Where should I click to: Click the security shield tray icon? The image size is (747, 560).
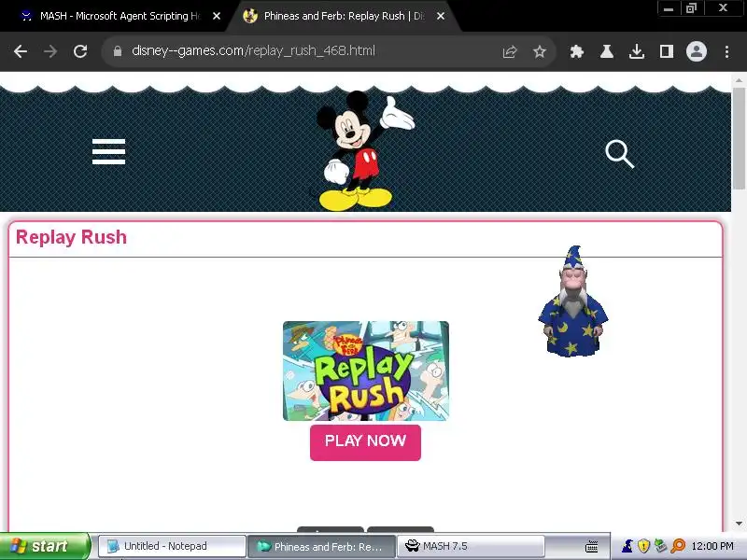click(x=643, y=546)
